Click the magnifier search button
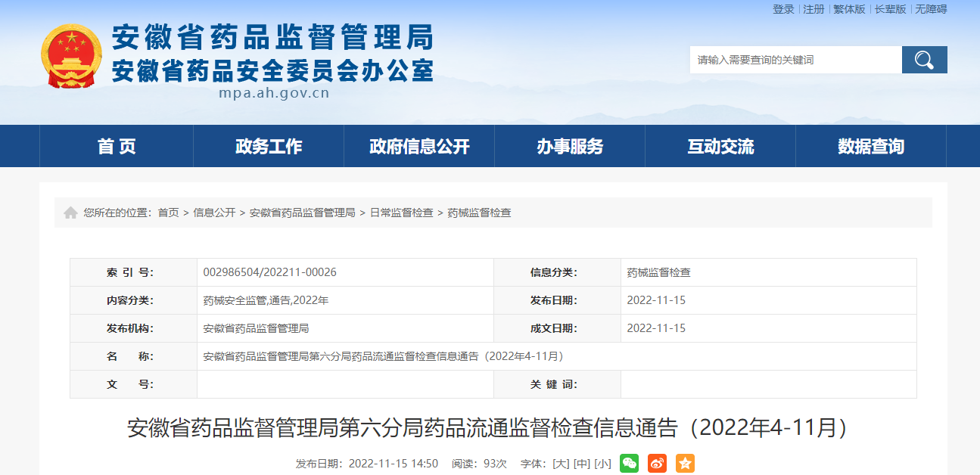 (924, 60)
